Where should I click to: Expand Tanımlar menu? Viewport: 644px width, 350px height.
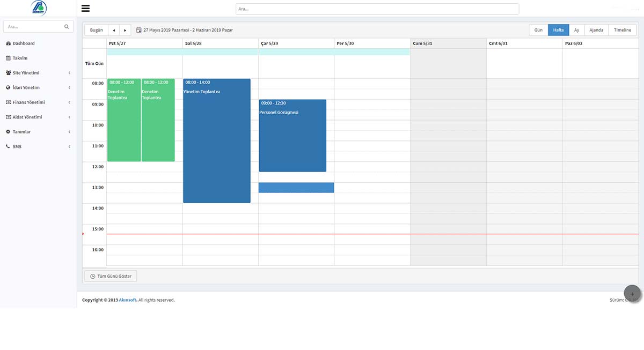click(x=38, y=132)
